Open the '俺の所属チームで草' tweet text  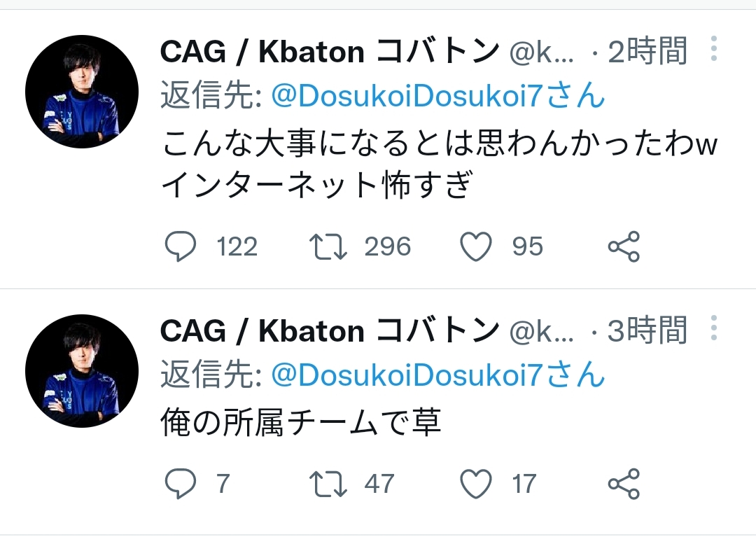tap(300, 423)
